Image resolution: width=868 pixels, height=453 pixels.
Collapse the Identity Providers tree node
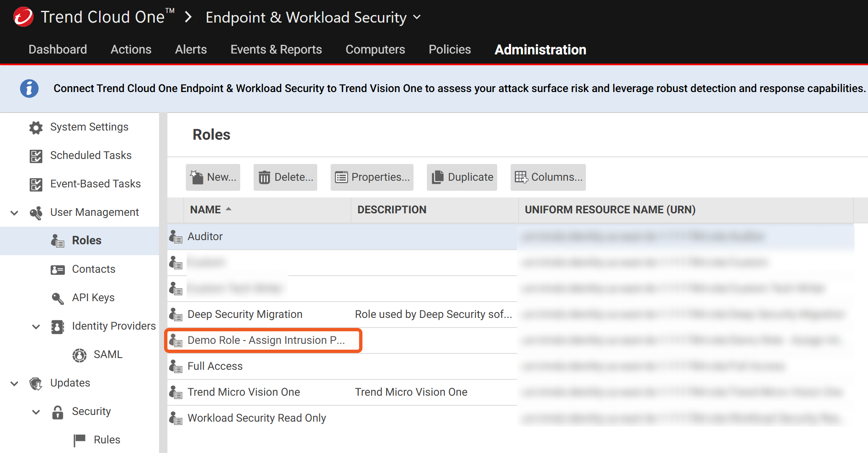pos(36,326)
